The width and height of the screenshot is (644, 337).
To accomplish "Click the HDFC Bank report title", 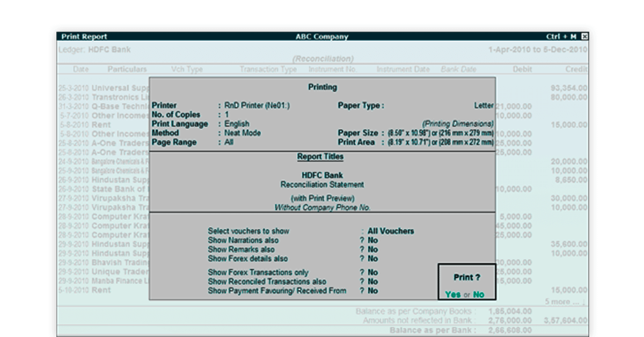I will (x=322, y=175).
